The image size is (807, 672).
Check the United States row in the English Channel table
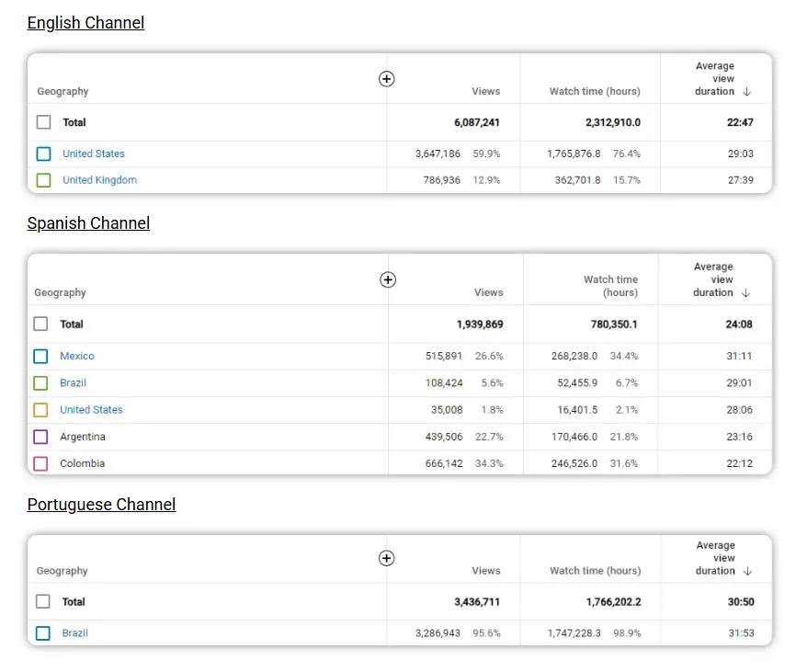[x=42, y=154]
